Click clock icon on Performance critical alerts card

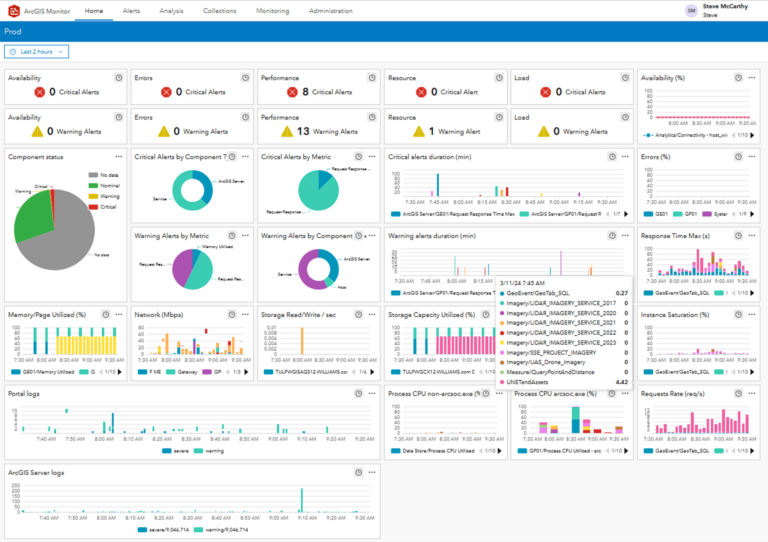(372, 78)
